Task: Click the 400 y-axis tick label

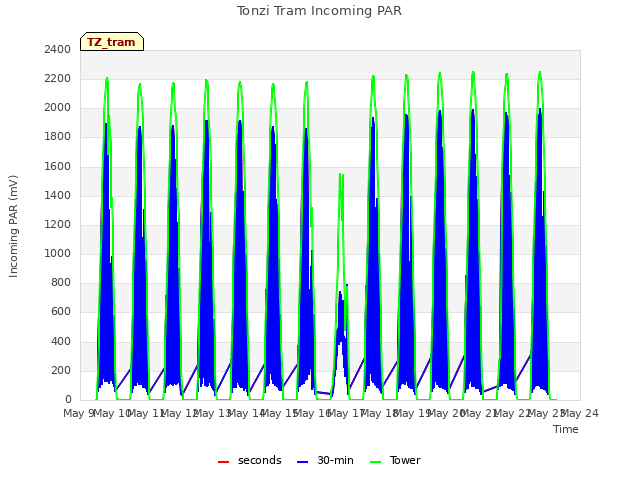Action: point(61,341)
